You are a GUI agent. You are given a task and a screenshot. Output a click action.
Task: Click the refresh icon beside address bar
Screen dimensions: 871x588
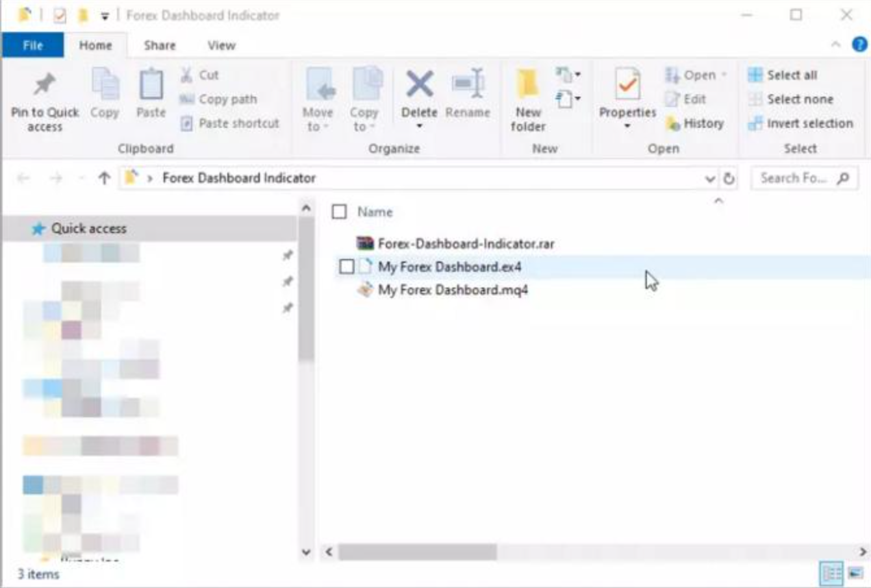click(729, 178)
